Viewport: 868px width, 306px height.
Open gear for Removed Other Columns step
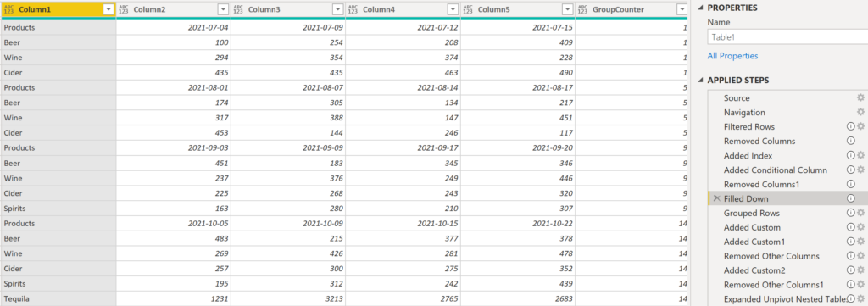coord(861,256)
